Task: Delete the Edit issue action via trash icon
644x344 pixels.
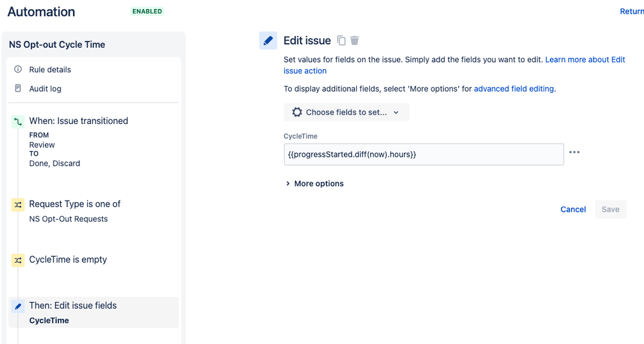Action: coord(354,40)
